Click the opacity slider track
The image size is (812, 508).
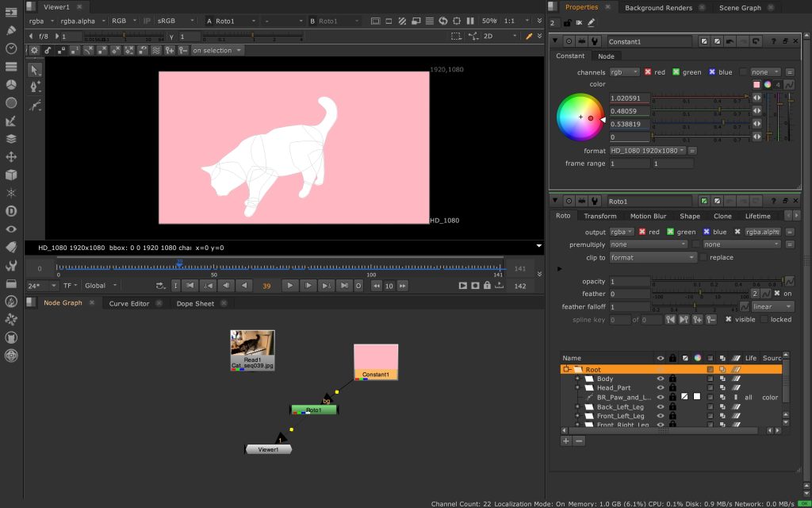click(717, 281)
